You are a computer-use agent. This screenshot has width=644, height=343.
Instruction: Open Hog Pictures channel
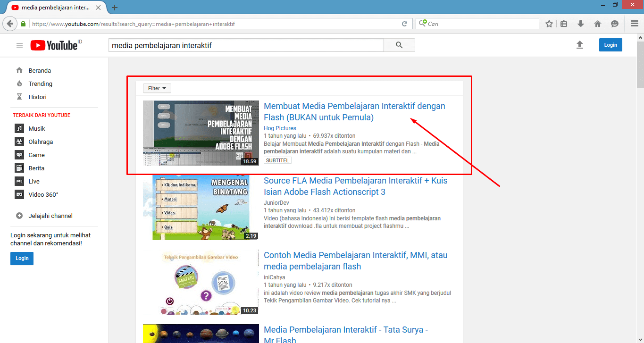[280, 128]
